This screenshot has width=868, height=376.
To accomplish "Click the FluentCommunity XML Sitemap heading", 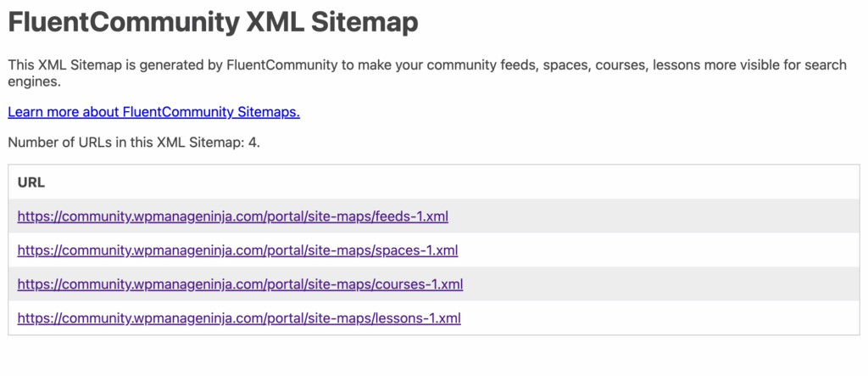I will [x=213, y=23].
